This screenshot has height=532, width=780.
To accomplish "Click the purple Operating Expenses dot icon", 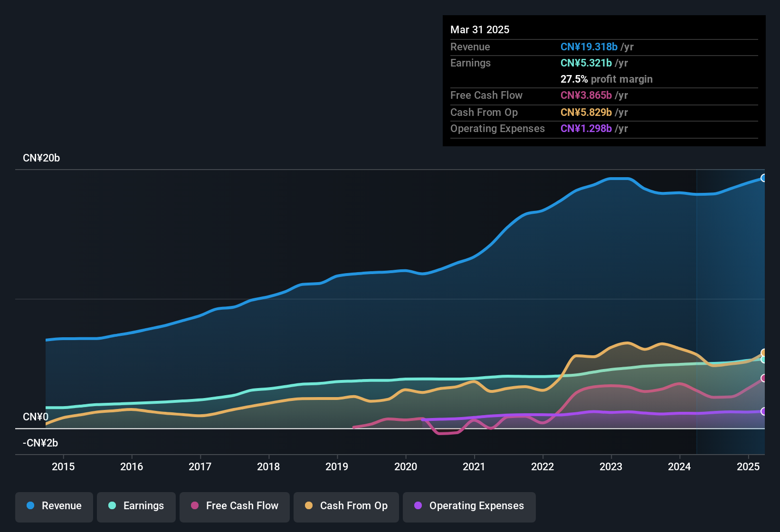I will pos(418,506).
